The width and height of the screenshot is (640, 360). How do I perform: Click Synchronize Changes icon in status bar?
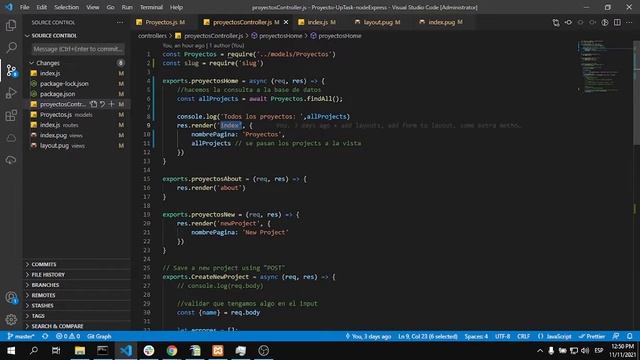click(x=45, y=336)
